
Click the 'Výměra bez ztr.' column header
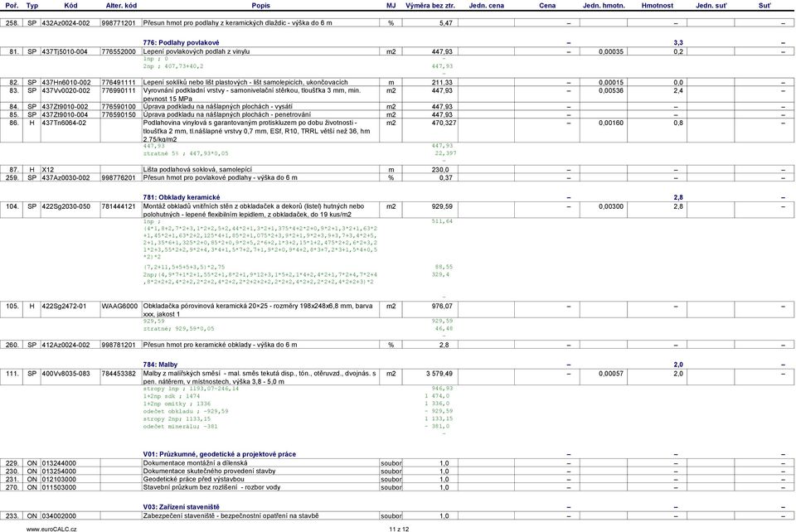pos(430,6)
